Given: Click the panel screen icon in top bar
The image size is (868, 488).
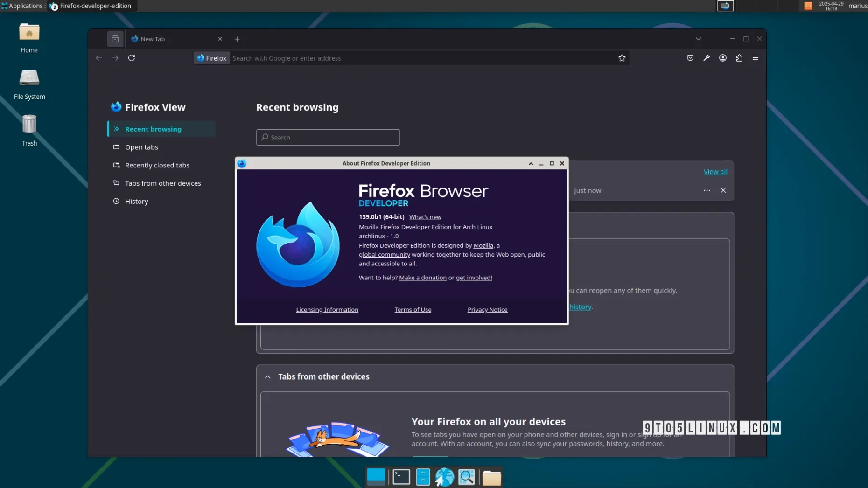Looking at the screenshot, I should coord(725,6).
